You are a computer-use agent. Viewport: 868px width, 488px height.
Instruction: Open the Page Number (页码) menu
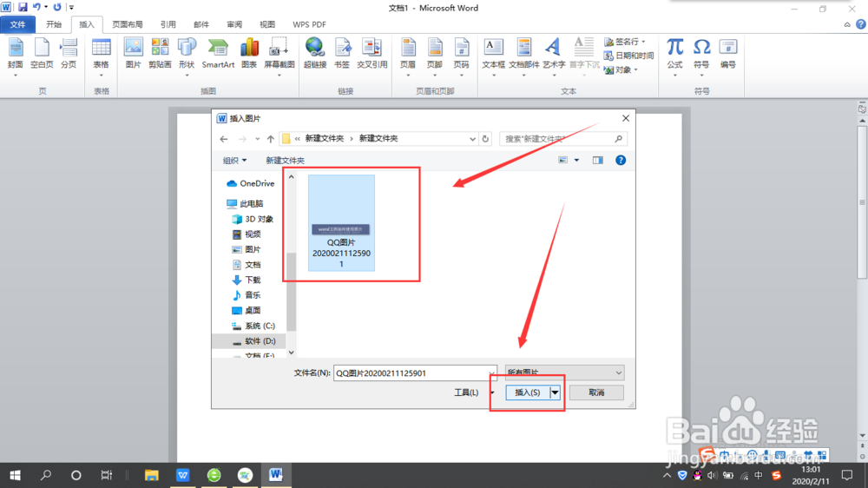[x=461, y=55]
